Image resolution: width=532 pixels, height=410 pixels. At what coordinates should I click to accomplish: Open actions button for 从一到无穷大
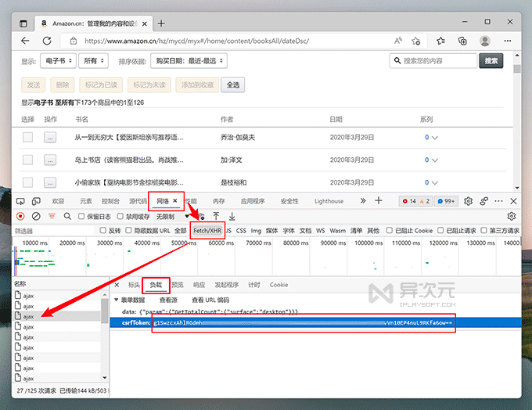(x=50, y=138)
